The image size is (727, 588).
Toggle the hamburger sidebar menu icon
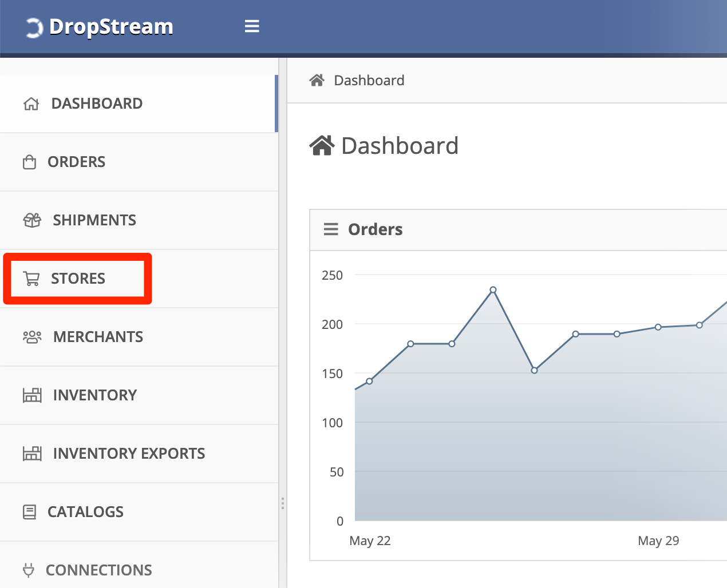pyautogui.click(x=252, y=26)
